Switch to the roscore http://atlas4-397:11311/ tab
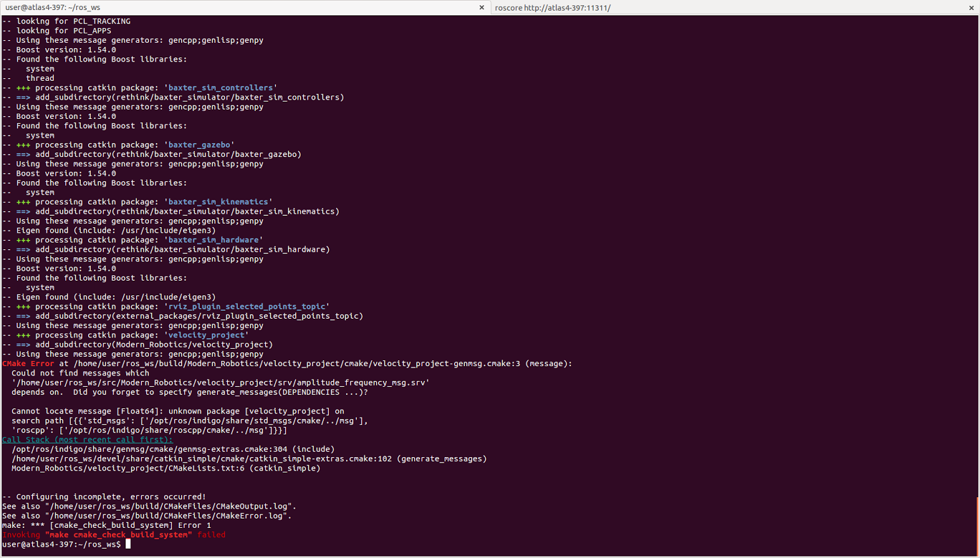This screenshot has width=980, height=558. pyautogui.click(x=735, y=7)
